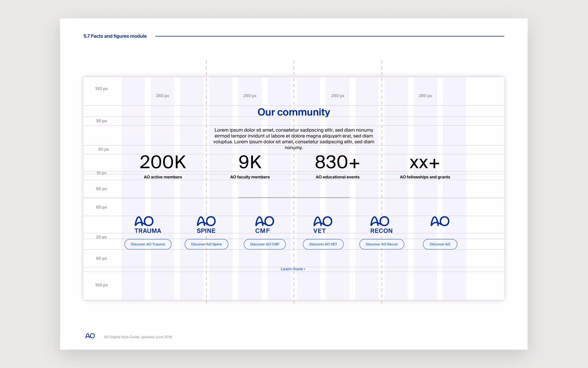Click the 830+ figure
Image resolution: width=588 pixels, height=368 pixels.
pyautogui.click(x=337, y=162)
